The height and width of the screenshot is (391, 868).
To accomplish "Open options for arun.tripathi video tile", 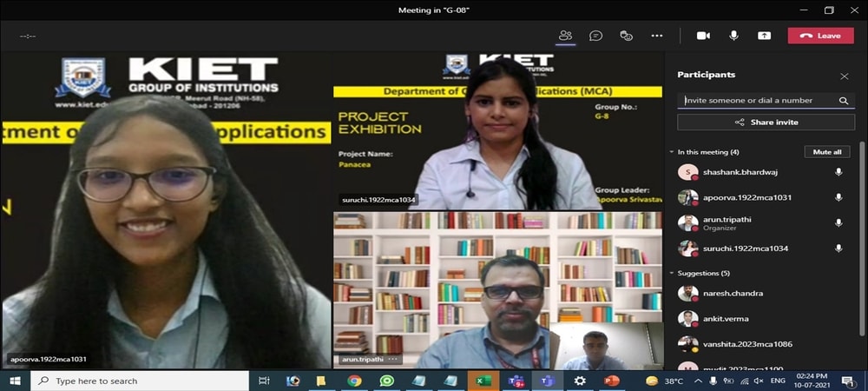I will click(393, 359).
